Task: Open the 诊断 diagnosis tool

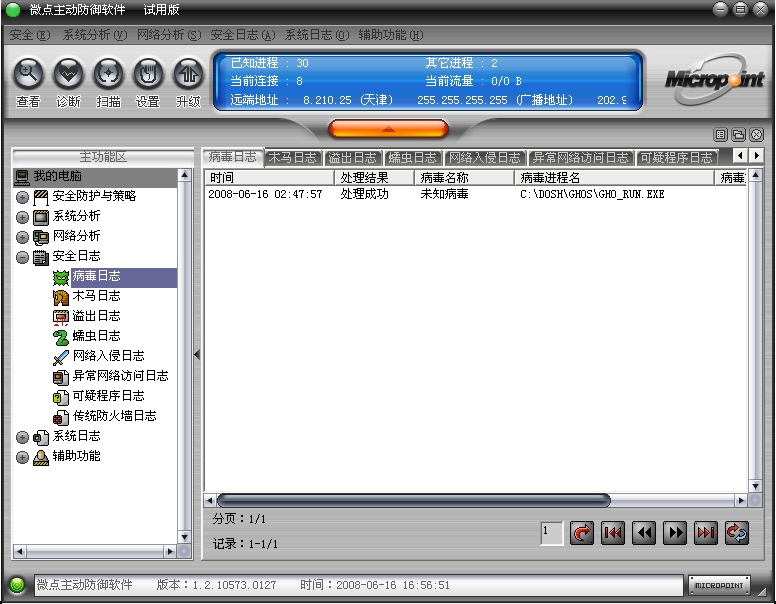Action: coord(68,75)
